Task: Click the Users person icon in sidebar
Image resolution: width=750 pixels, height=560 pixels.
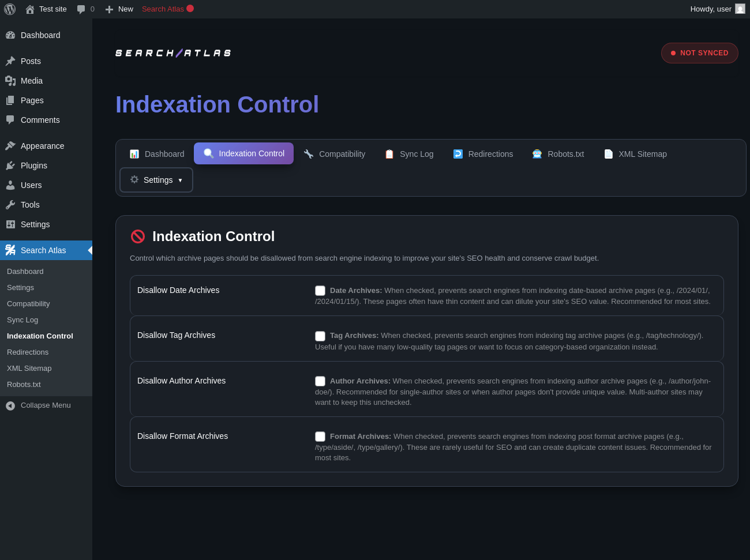Action: point(10,185)
